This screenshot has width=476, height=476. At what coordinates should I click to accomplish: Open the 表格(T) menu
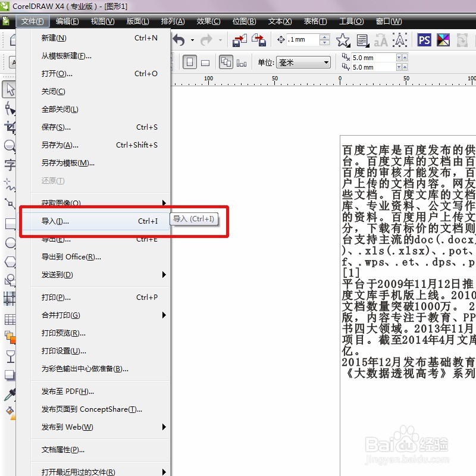pos(315,21)
